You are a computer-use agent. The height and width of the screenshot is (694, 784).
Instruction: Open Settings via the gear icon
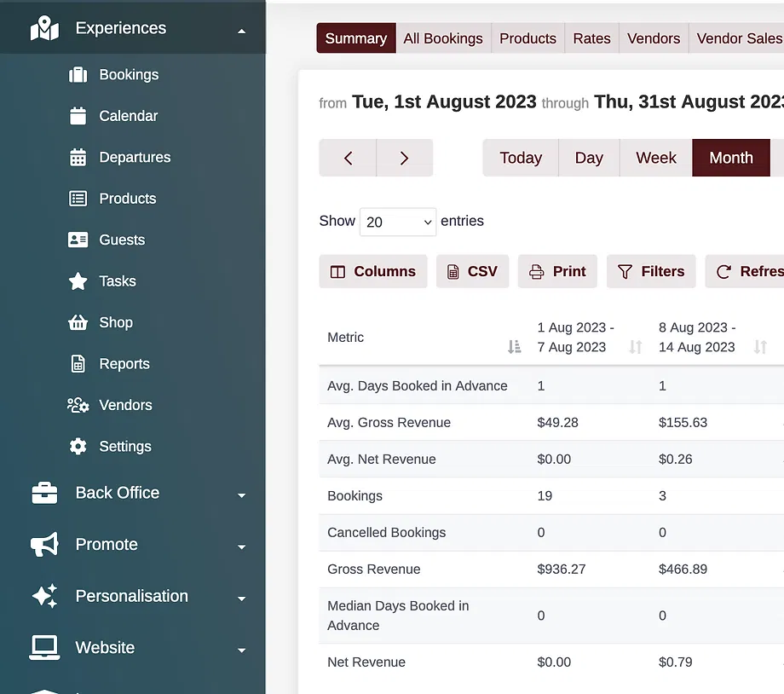click(x=78, y=447)
